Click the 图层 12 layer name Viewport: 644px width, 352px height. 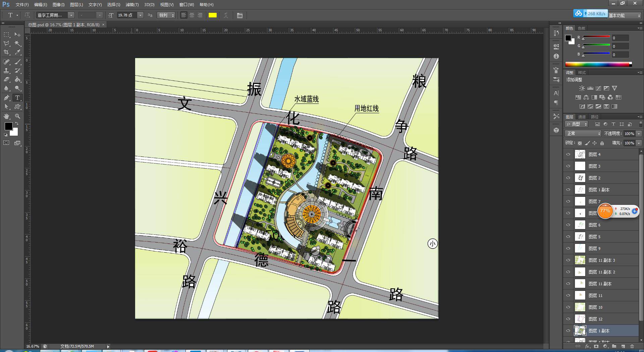point(596,319)
